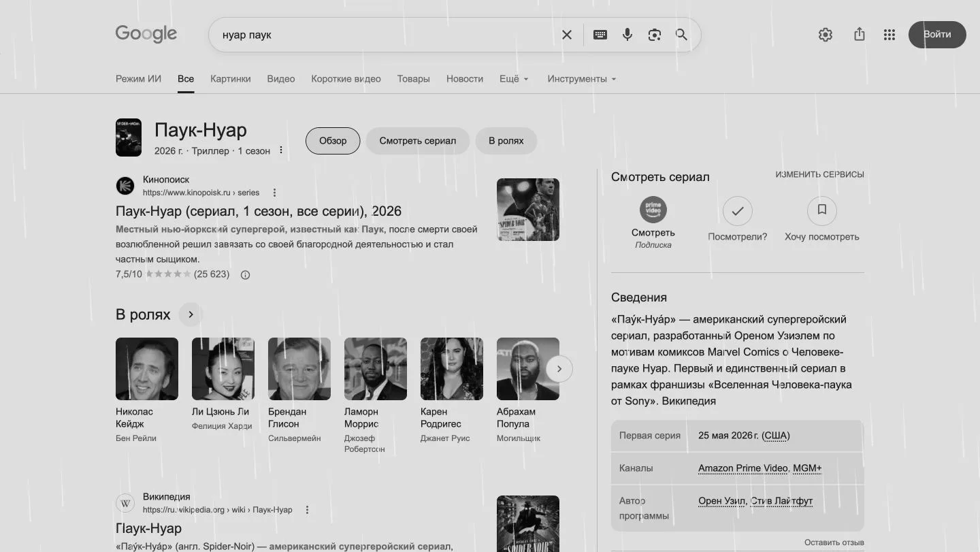
Task: Click the США link for first episode
Action: 775,436
